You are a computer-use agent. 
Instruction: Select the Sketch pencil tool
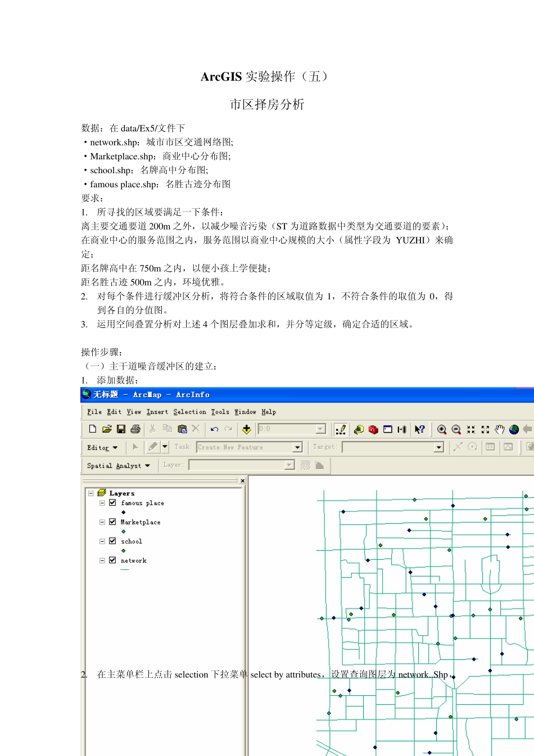153,447
